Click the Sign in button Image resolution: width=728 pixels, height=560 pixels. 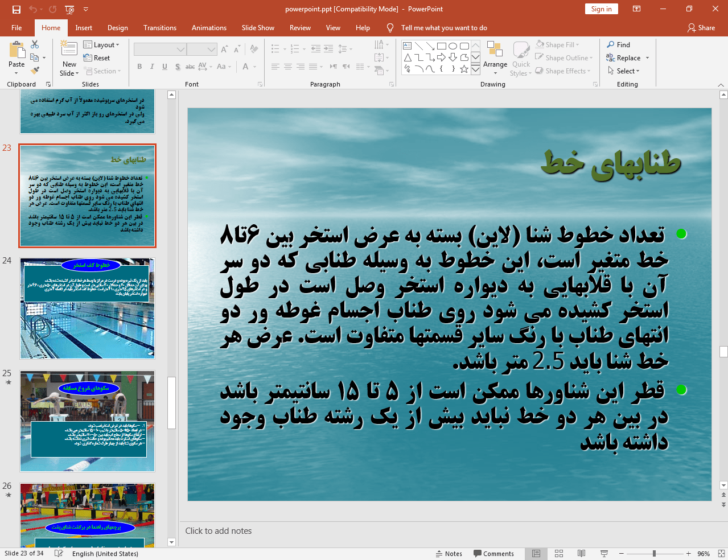point(601,9)
